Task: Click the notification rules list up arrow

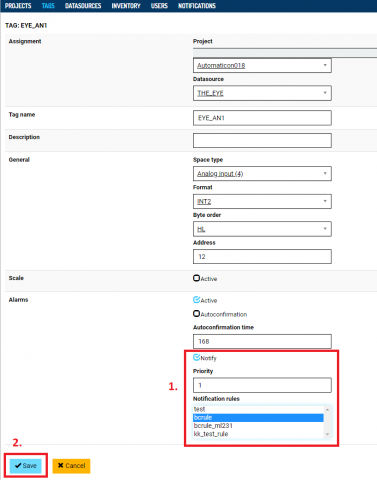Action: coord(327,409)
